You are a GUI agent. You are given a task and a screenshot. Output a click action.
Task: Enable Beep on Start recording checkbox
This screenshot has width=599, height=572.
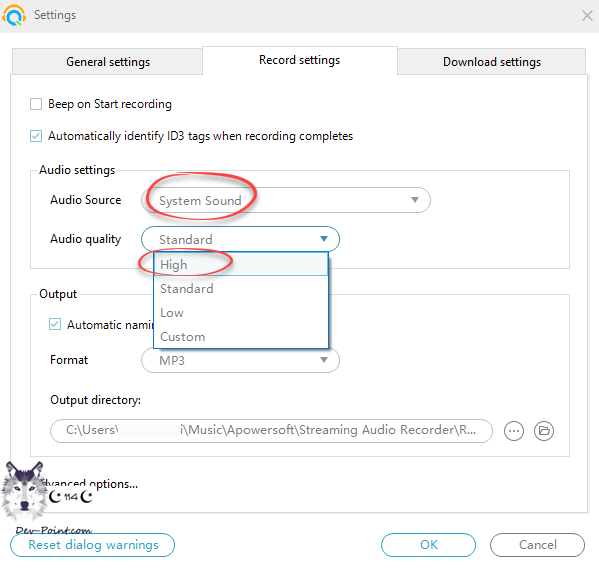click(36, 104)
